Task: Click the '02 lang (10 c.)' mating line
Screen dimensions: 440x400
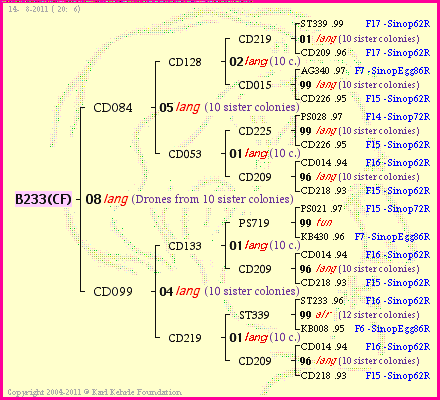Action: tap(265, 61)
